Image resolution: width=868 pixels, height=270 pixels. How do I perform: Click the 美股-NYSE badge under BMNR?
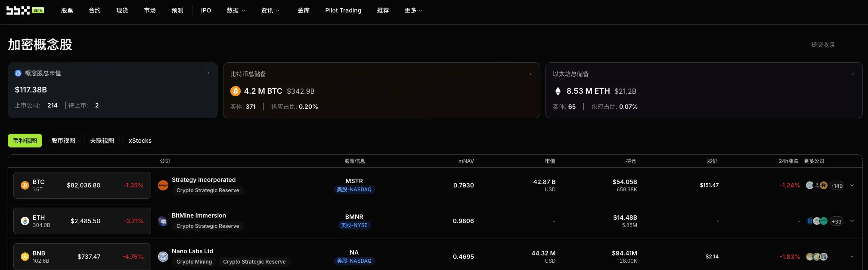click(354, 225)
